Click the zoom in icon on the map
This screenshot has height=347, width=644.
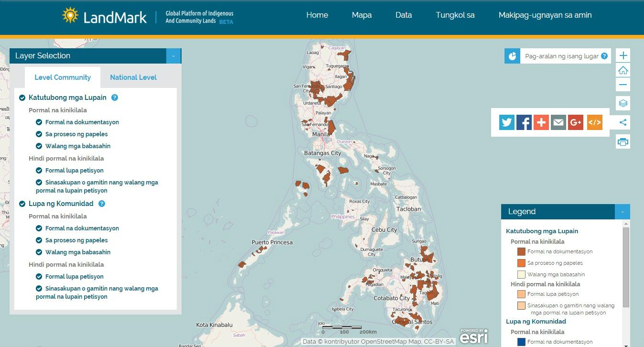click(x=623, y=55)
